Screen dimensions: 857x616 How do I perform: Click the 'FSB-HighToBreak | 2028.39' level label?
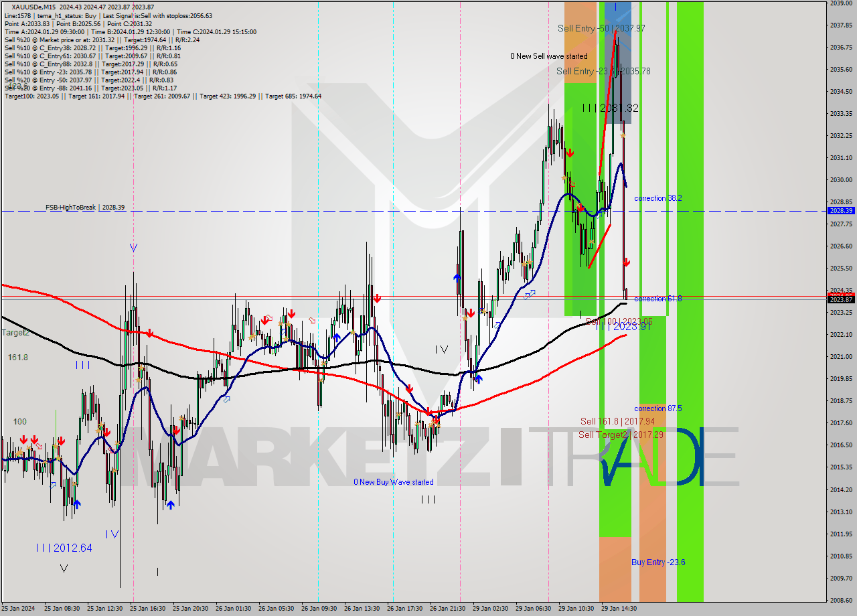tap(85, 208)
